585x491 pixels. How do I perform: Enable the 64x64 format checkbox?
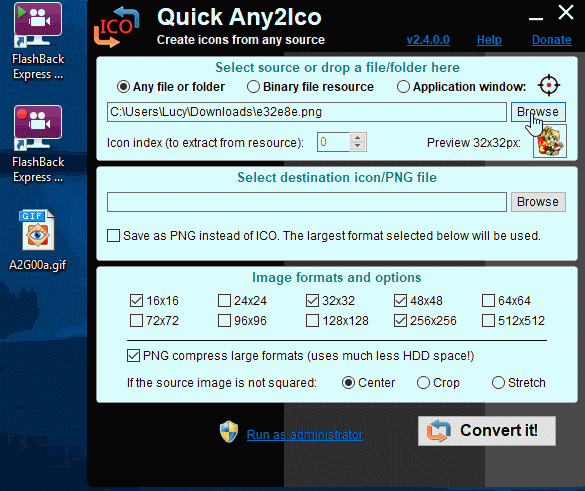(488, 300)
